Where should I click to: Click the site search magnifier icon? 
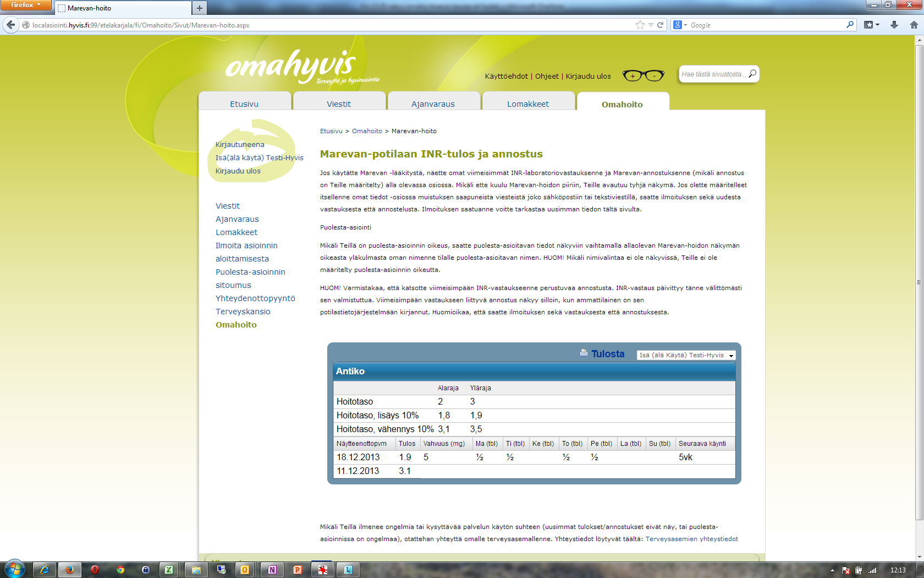pos(752,74)
